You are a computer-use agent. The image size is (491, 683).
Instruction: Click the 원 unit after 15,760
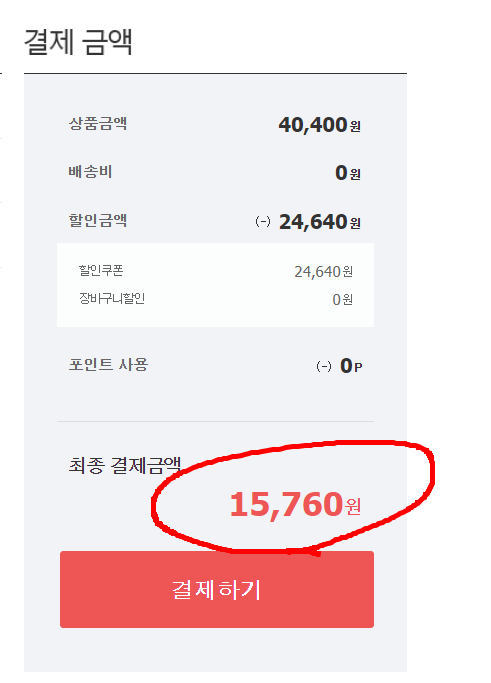(x=353, y=507)
